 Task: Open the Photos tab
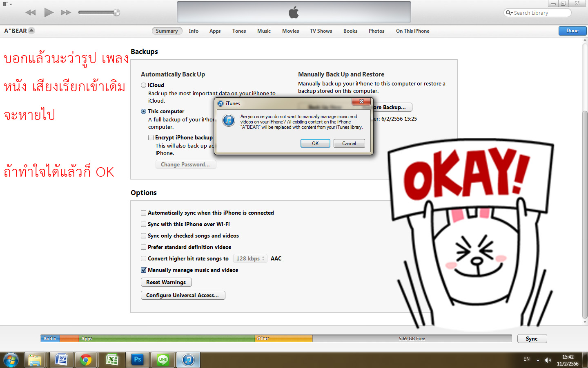[x=376, y=31]
